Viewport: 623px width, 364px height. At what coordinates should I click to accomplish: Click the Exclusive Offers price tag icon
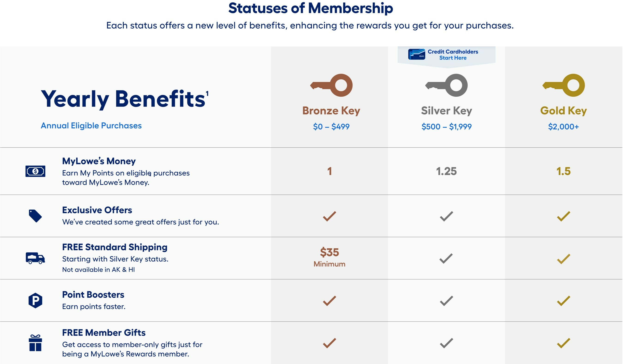35,216
